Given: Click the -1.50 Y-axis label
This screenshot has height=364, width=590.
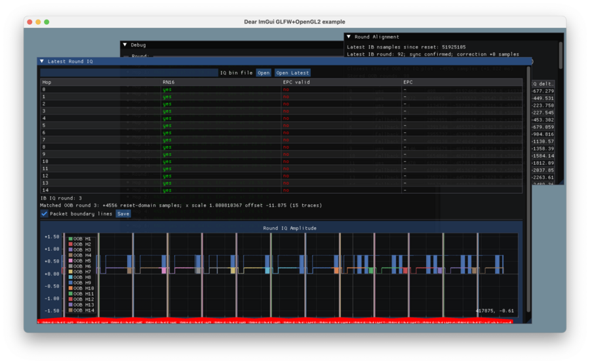Looking at the screenshot, I should point(52,311).
